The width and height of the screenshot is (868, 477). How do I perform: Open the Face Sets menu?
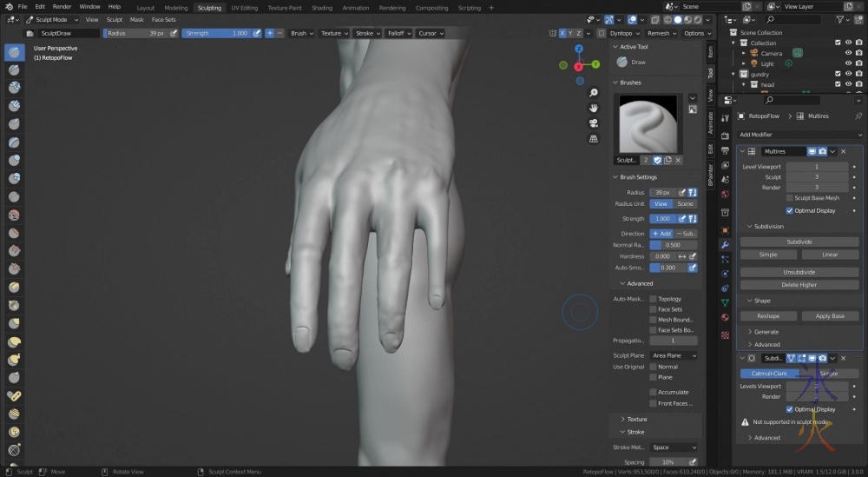[x=163, y=19]
